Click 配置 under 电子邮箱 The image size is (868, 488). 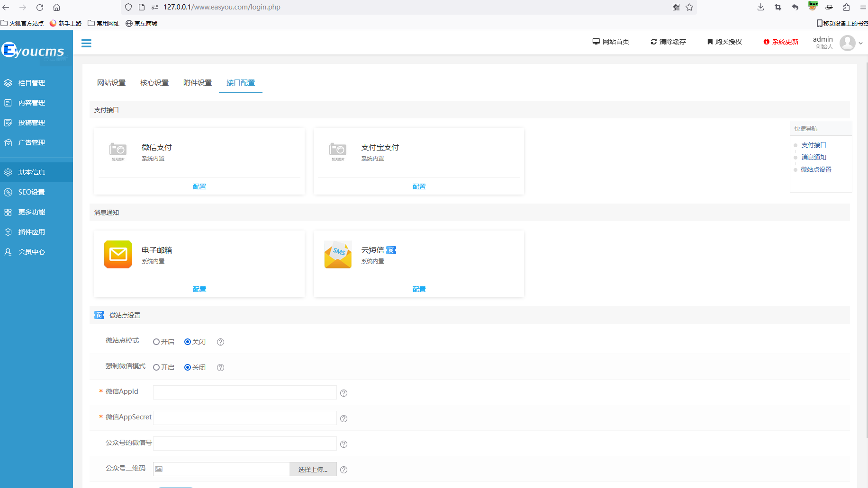[199, 289]
